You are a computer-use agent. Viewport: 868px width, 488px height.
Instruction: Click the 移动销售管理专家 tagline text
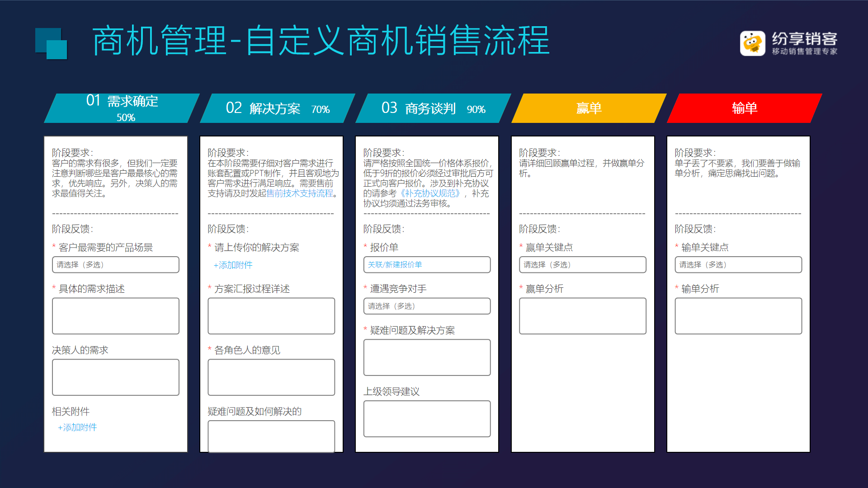[x=805, y=52]
